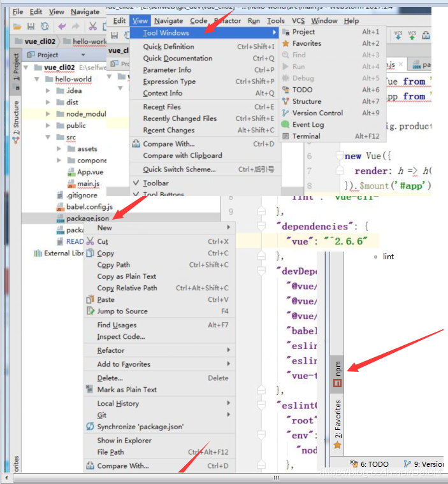Expand the node_modules folder

(x=48, y=114)
